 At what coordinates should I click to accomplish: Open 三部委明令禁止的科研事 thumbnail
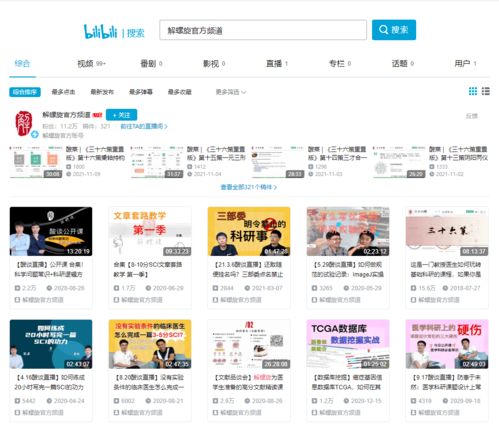tap(249, 231)
